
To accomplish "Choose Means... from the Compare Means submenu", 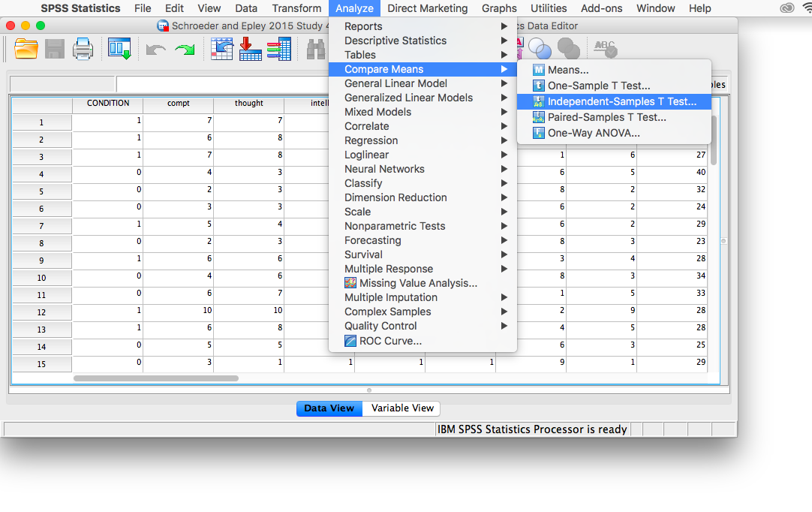I will (x=614, y=70).
